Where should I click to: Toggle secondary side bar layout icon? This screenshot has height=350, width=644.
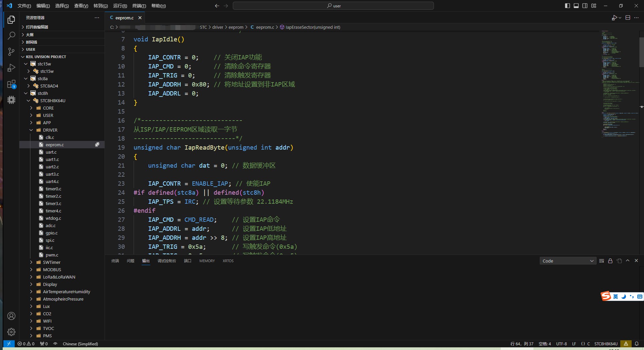point(585,6)
